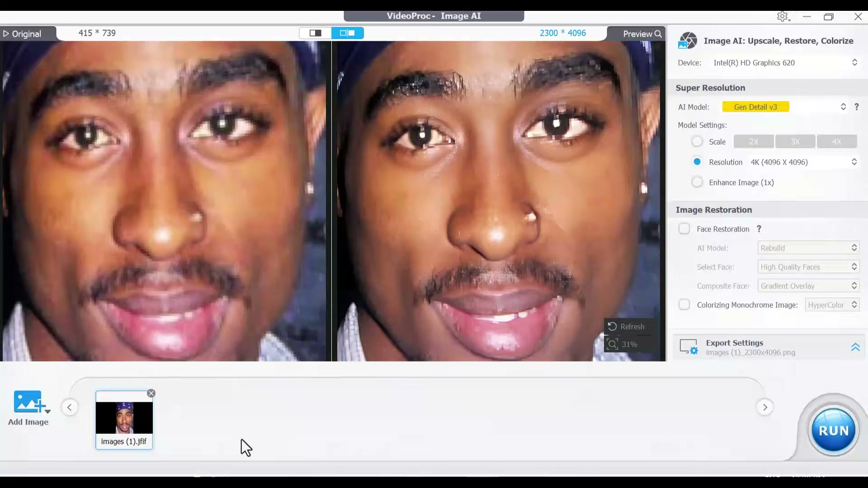Select the Original tab
This screenshot has width=868, height=488.
coord(28,33)
